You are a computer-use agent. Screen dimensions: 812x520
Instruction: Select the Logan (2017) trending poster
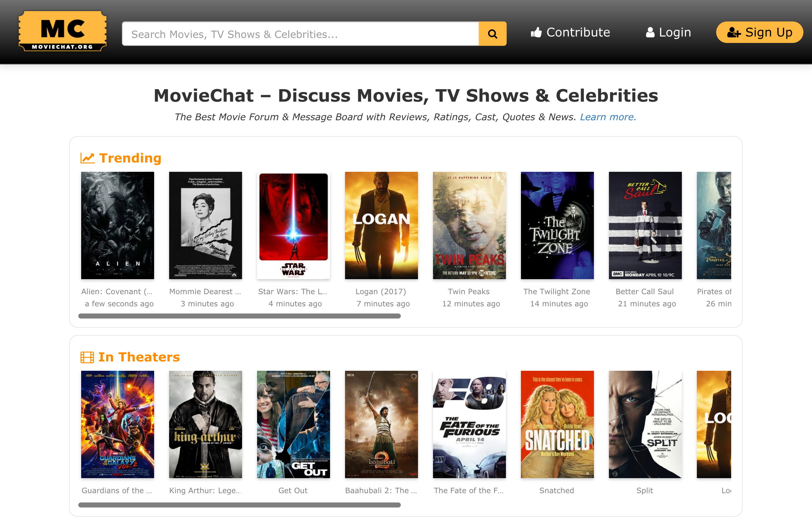(382, 225)
